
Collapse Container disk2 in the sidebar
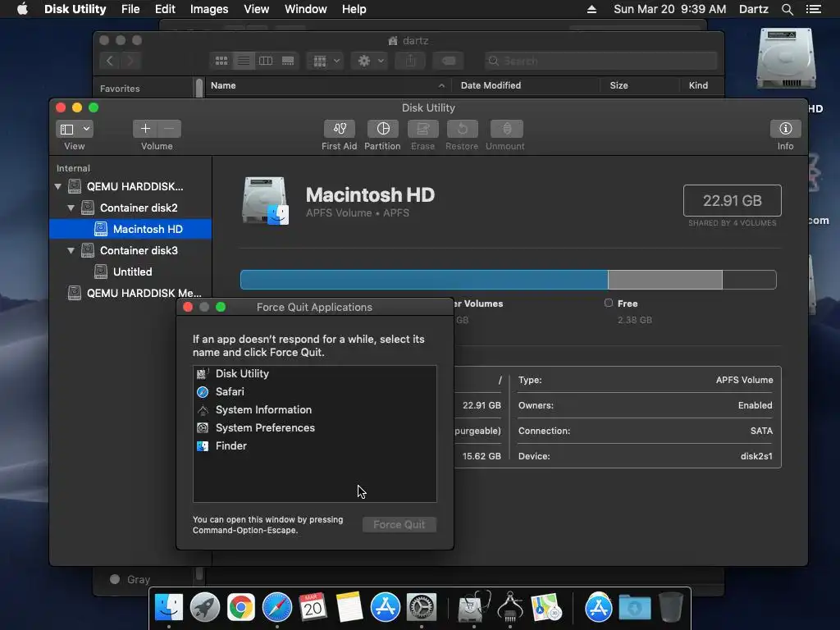pyautogui.click(x=71, y=208)
